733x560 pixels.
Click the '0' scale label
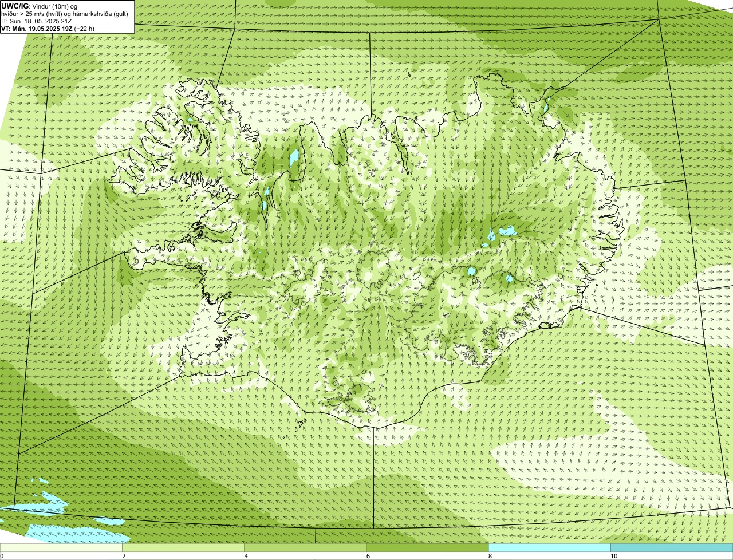[x=2, y=557]
